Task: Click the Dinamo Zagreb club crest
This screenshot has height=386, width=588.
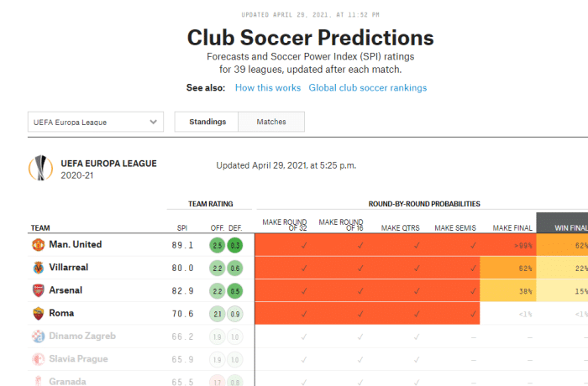Action: tap(39, 336)
